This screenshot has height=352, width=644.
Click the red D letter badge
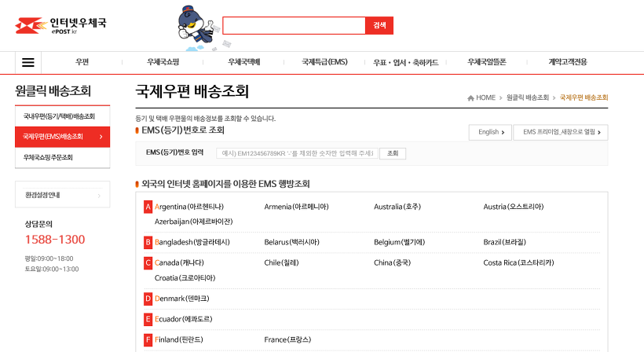click(x=148, y=299)
